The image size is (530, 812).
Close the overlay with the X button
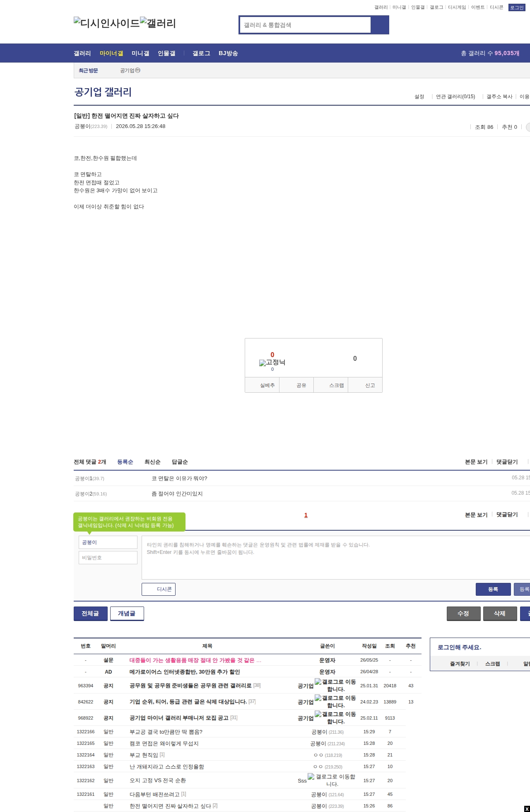pyautogui.click(x=527, y=809)
